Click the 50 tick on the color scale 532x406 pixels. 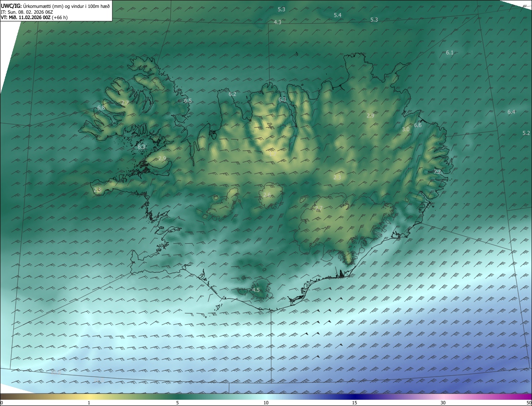pos(529,403)
